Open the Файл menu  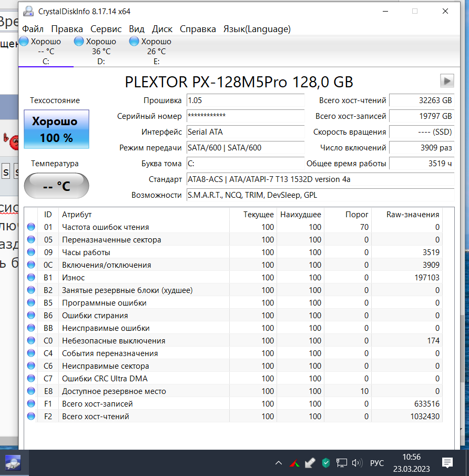(33, 29)
